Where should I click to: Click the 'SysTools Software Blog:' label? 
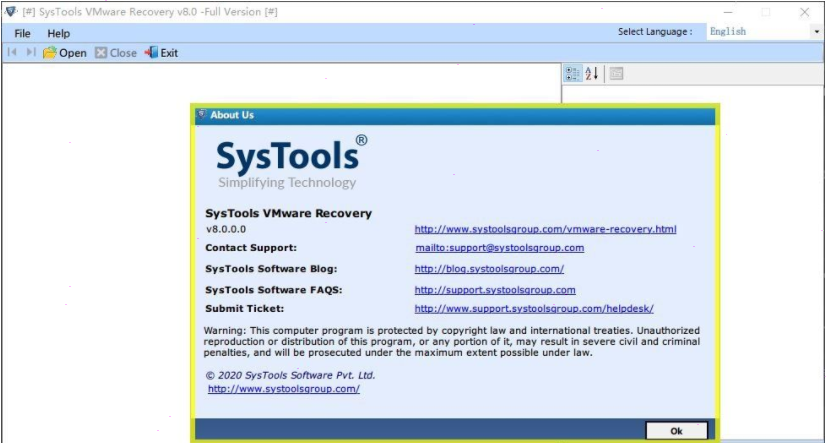[271, 269]
